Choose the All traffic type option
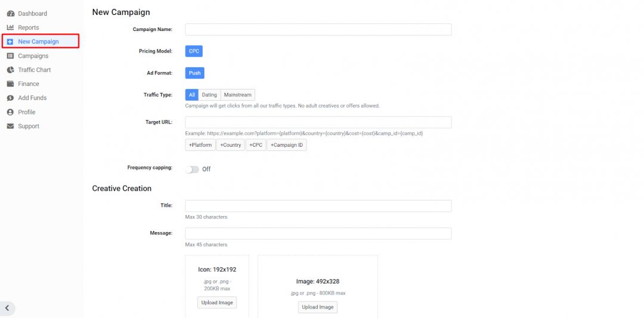The height and width of the screenshot is (318, 644). pyautogui.click(x=191, y=95)
